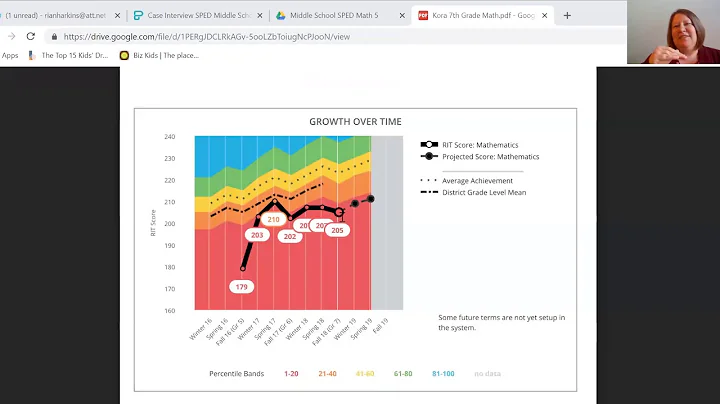720x404 pixels.
Task: Open The Top 15 Kids' bookmark
Action: [70, 55]
